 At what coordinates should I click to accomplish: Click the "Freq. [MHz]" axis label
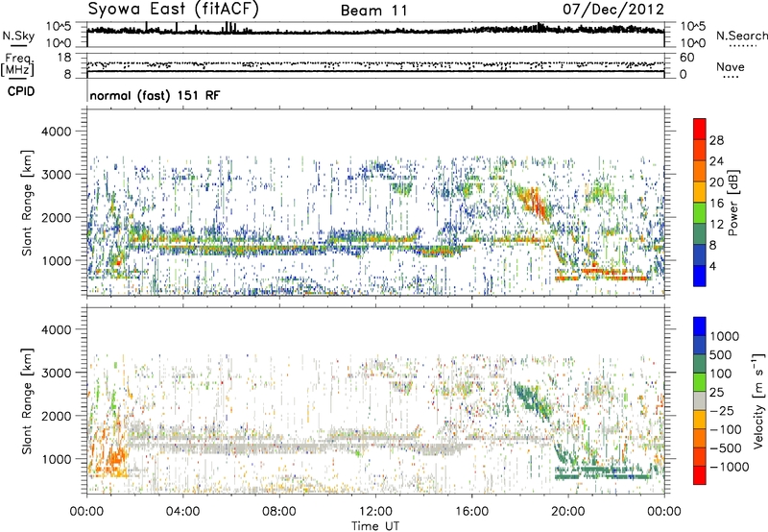17,65
